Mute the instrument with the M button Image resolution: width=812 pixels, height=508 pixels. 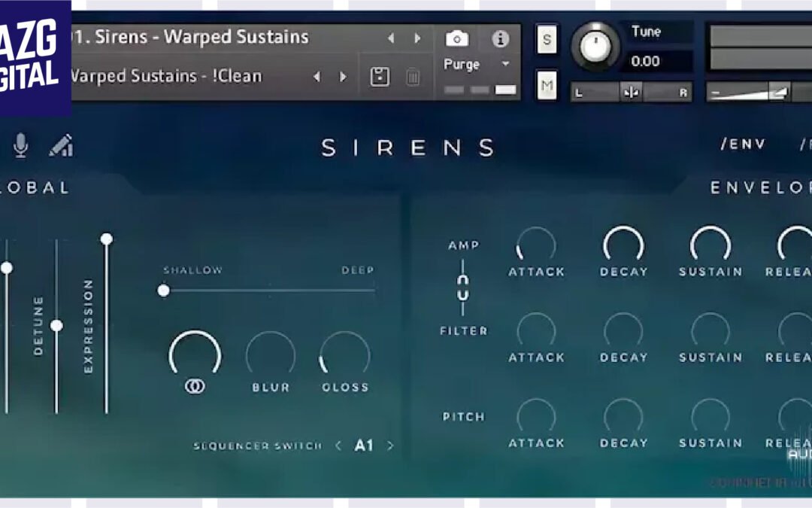(547, 85)
